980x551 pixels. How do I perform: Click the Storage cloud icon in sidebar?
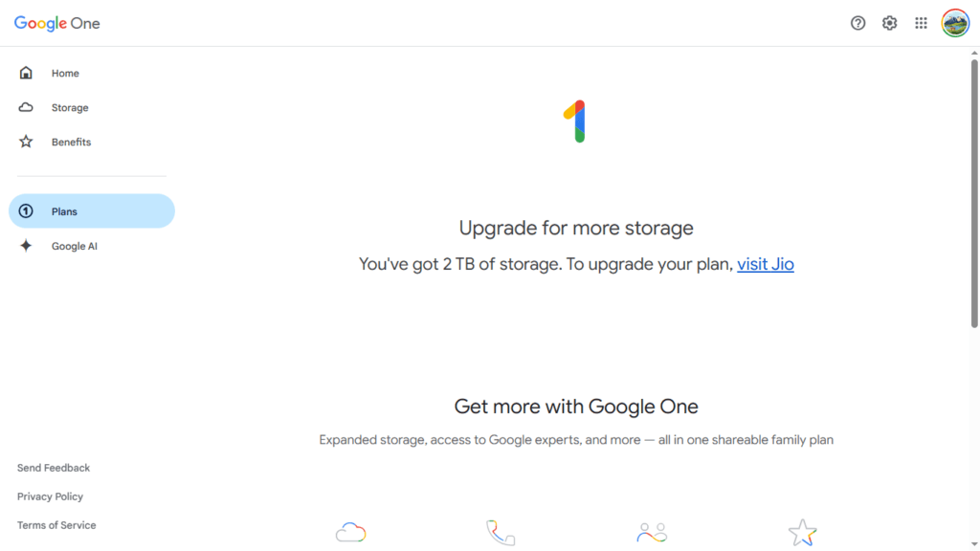click(26, 107)
